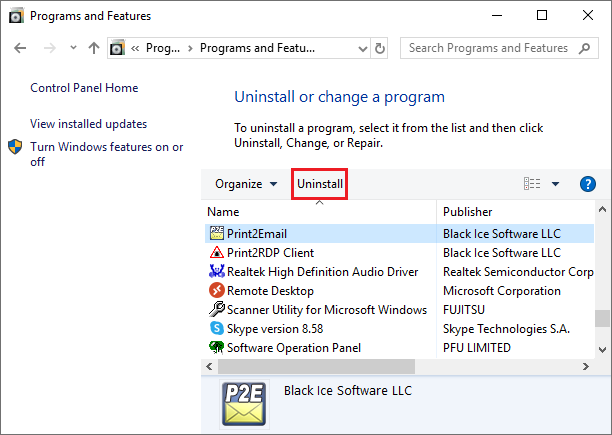Open View installed updates link

click(89, 124)
